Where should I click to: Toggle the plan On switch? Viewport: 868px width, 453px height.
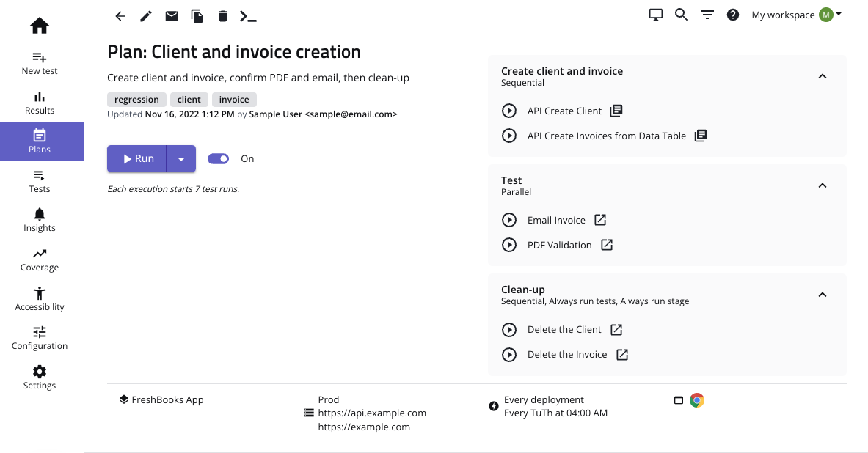pyautogui.click(x=218, y=159)
